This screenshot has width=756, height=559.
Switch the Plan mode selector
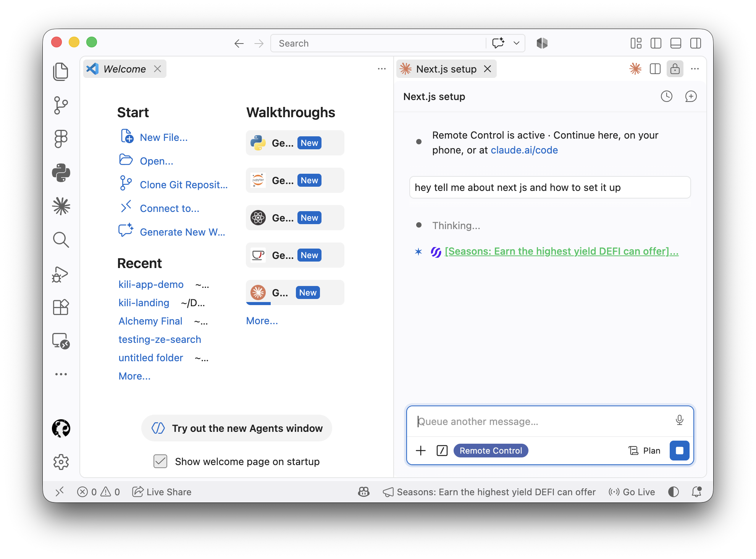[x=645, y=451]
